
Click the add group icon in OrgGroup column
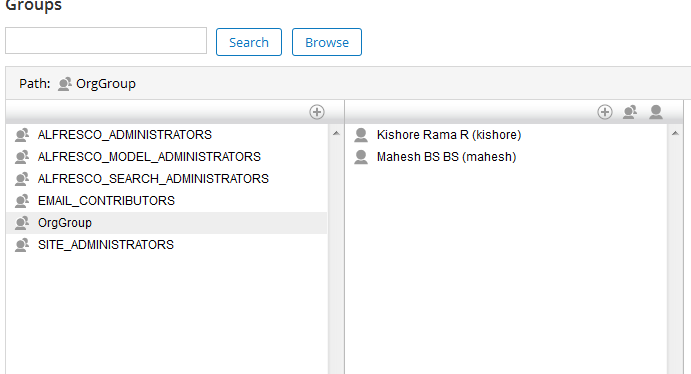(630, 112)
